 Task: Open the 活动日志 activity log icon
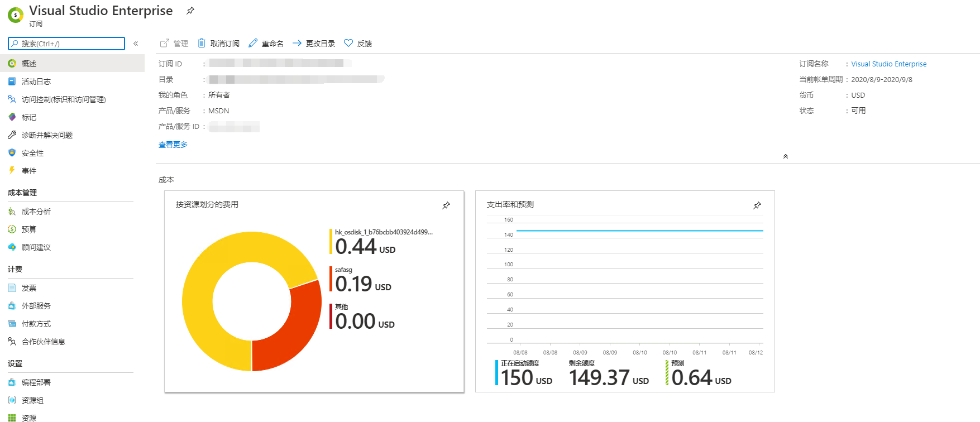[x=12, y=81]
